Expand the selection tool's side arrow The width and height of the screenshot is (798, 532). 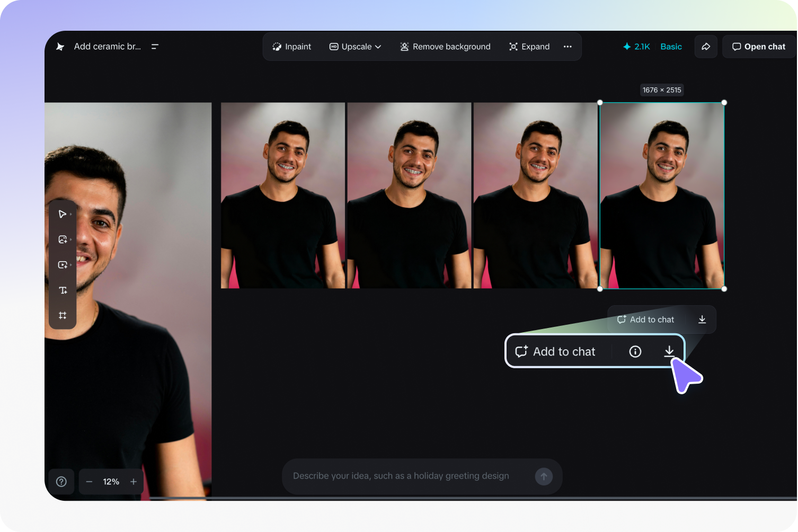(x=70, y=214)
